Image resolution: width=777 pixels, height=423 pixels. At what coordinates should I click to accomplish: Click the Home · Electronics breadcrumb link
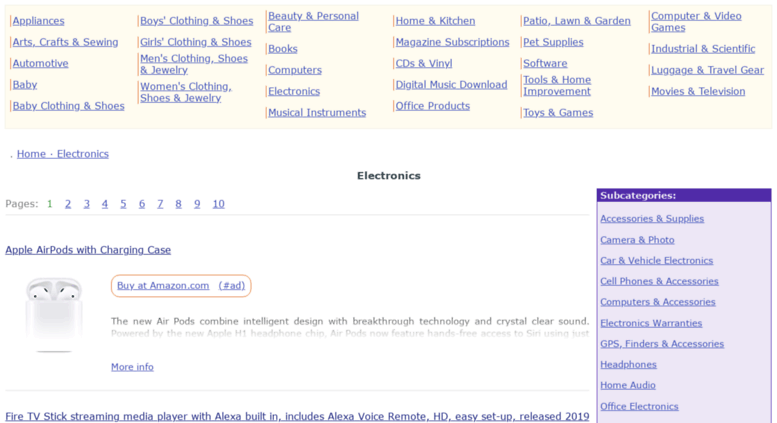62,154
